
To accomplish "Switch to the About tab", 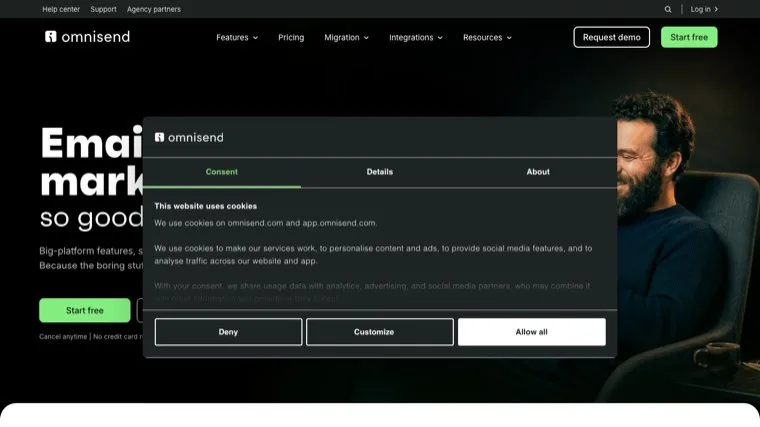I will point(538,172).
